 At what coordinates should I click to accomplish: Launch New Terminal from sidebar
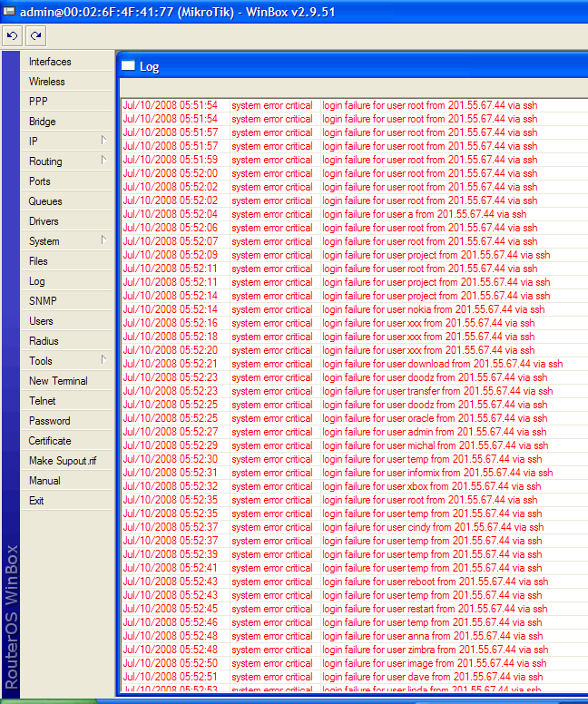(x=67, y=381)
